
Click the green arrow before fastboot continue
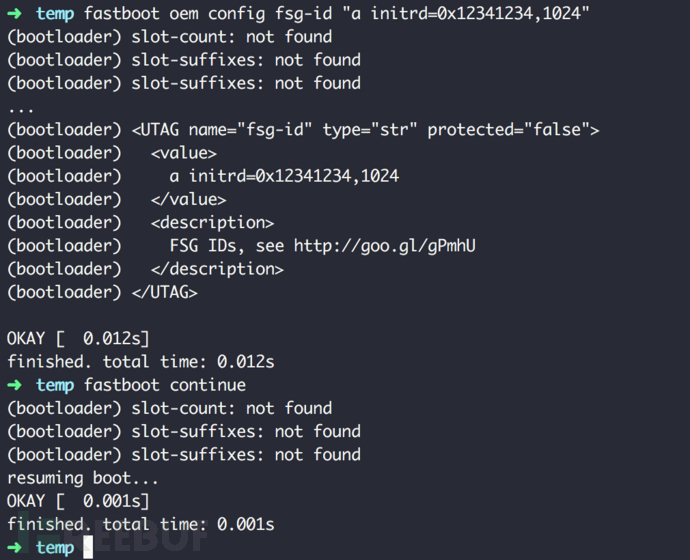(15, 385)
